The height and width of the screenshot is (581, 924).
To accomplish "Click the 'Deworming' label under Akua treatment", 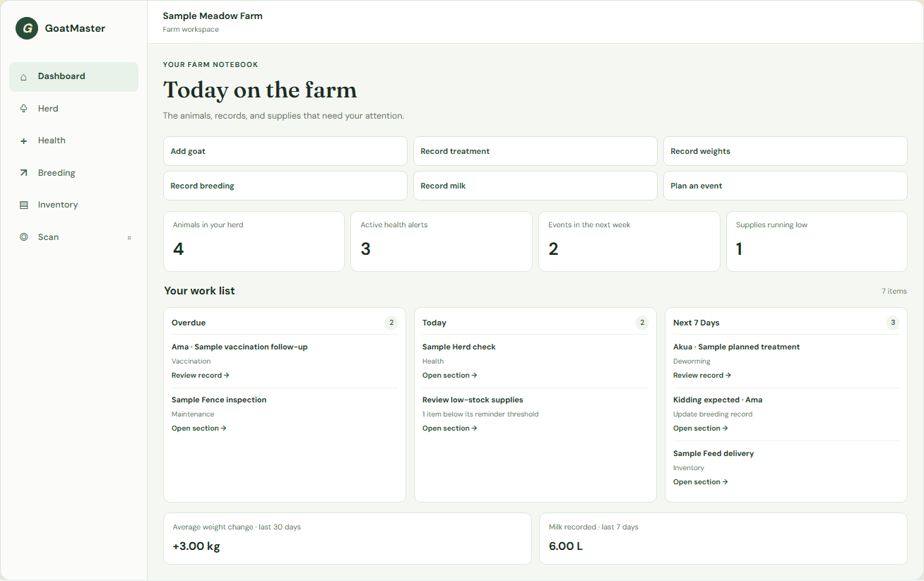I will tap(692, 361).
